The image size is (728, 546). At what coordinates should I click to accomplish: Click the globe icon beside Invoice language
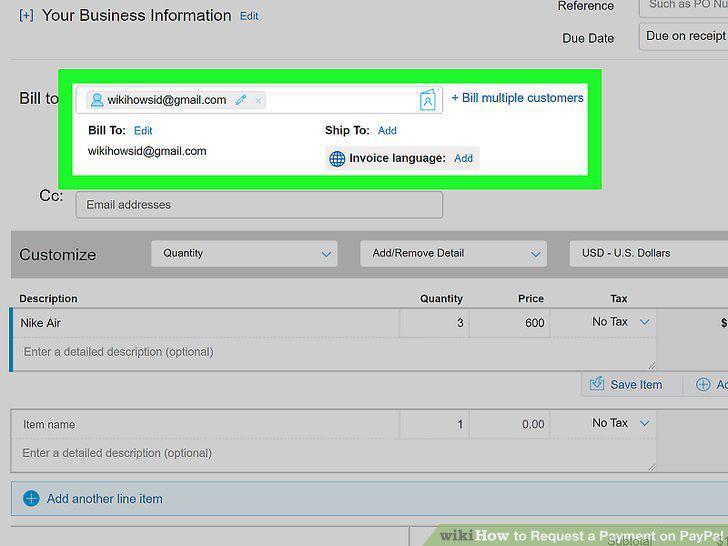(x=337, y=159)
